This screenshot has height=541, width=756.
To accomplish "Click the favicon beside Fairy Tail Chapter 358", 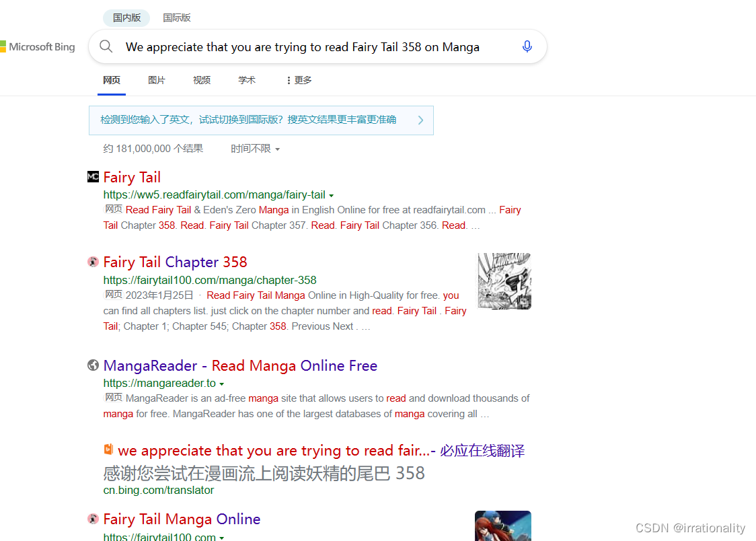I will pyautogui.click(x=93, y=262).
